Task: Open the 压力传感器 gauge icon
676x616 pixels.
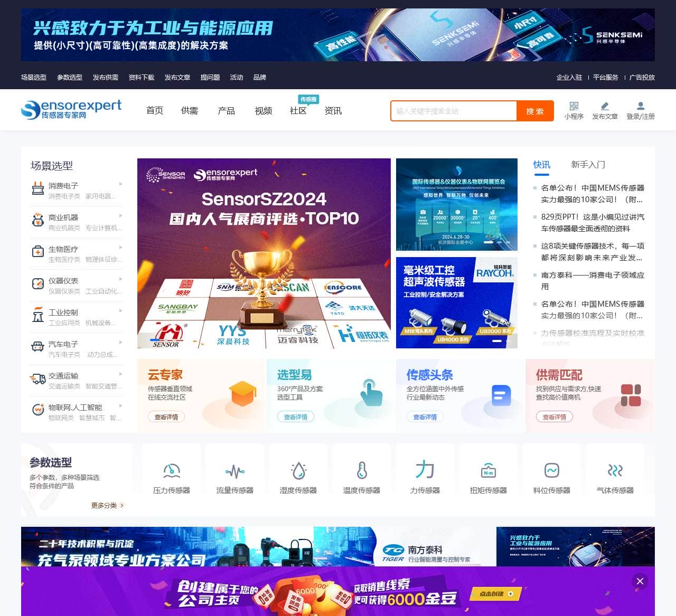Action: click(x=172, y=470)
